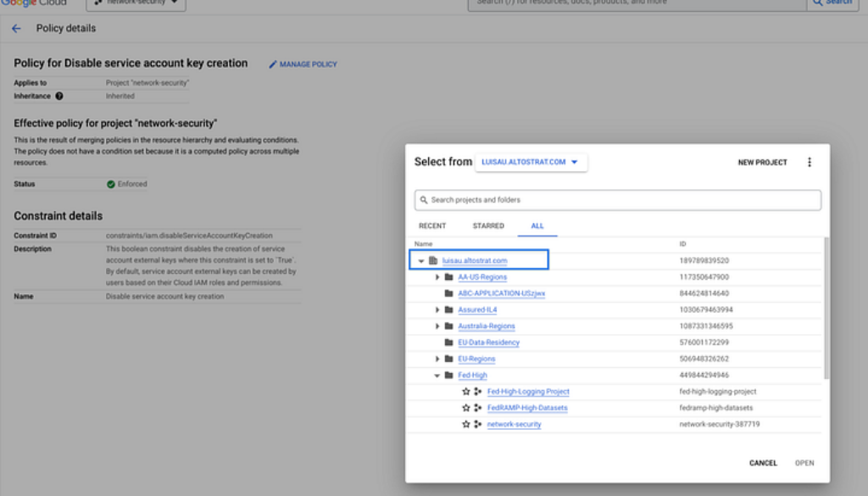Click the organization icon beside luisau.altostrat.com
This screenshot has width=868, height=496.
point(433,260)
